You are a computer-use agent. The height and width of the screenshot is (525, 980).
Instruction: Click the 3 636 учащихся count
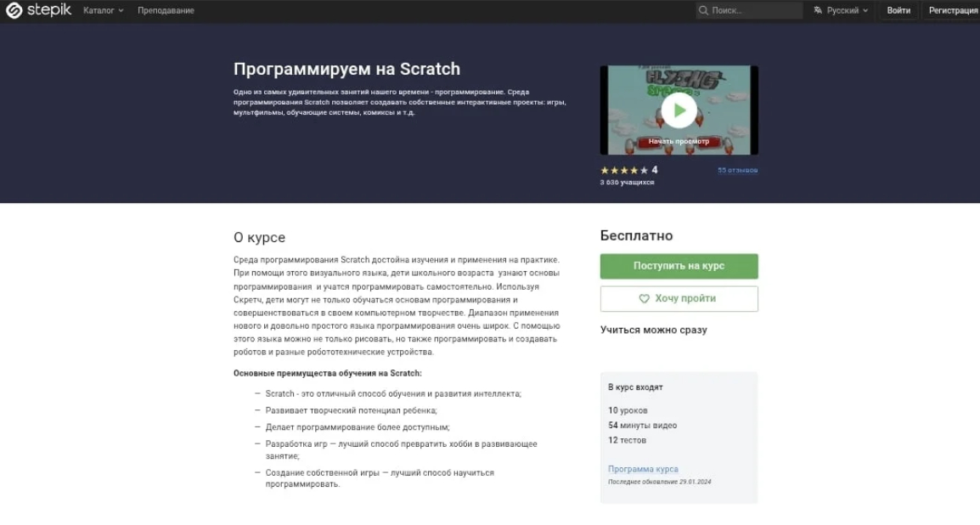(627, 183)
